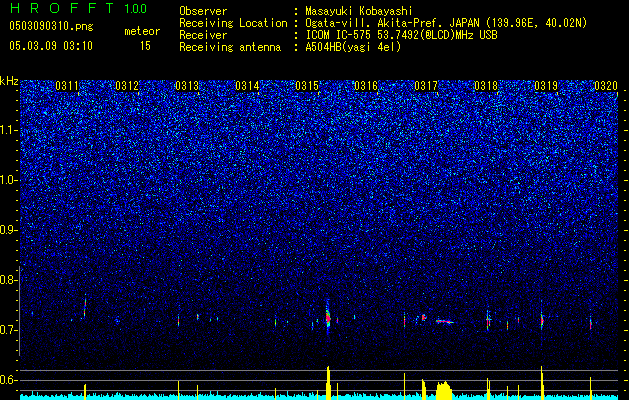Click the horizontal long echo after 0317

[x=444, y=321]
